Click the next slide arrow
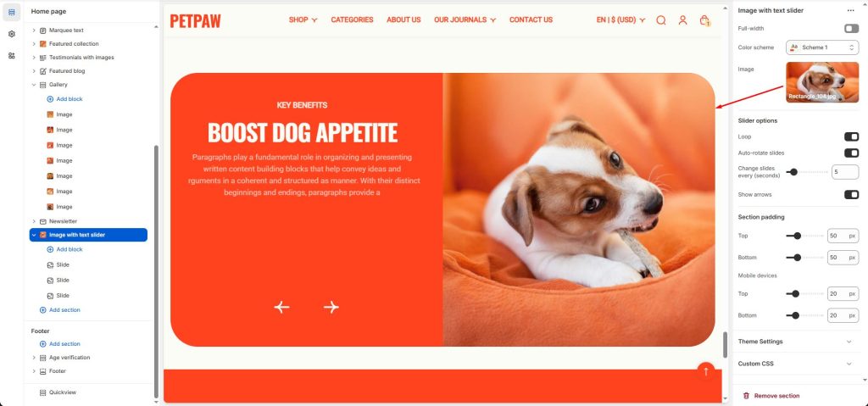Screen dimensions: 868x406 coord(331,307)
